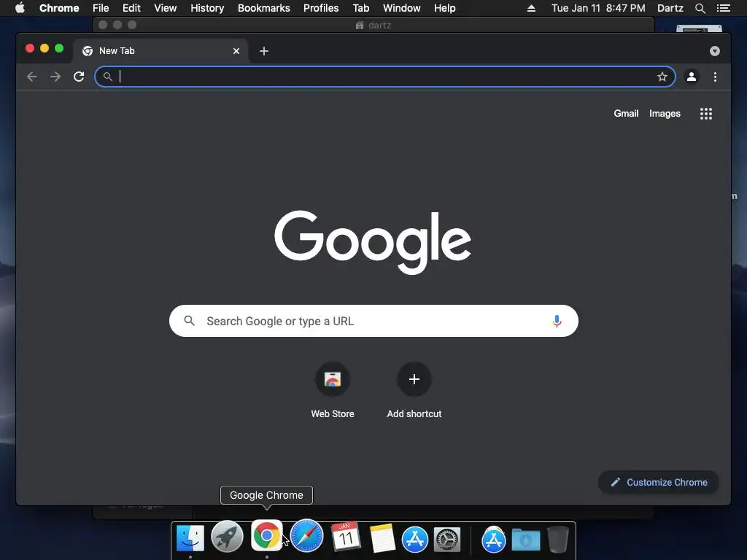The width and height of the screenshot is (747, 560).
Task: Open the View menu
Action: pos(166,8)
